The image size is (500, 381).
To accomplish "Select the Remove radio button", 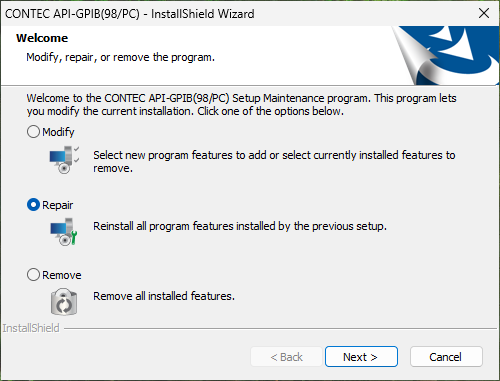I will 33,275.
